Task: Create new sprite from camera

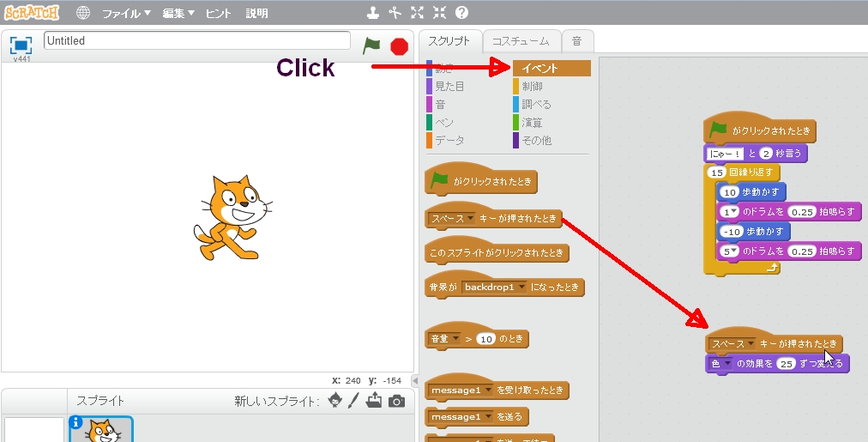Action: pyautogui.click(x=396, y=401)
